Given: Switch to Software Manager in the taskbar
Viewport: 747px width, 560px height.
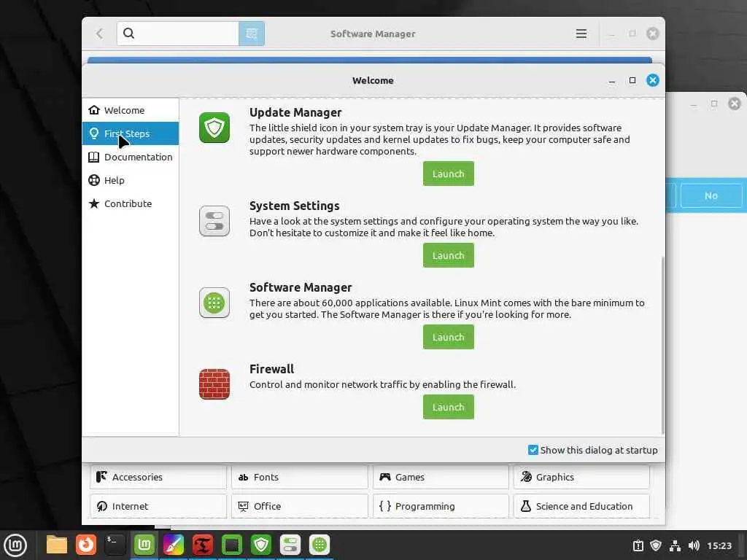Looking at the screenshot, I should (320, 545).
